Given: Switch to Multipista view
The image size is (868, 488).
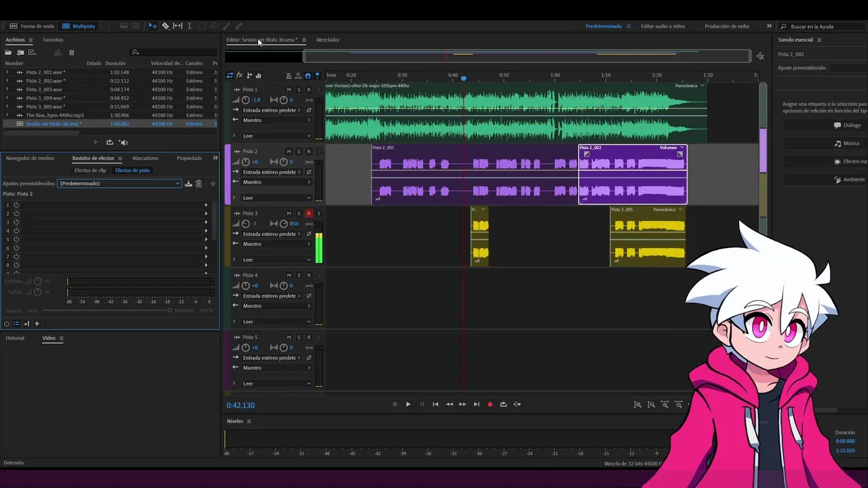Looking at the screenshot, I should point(79,26).
